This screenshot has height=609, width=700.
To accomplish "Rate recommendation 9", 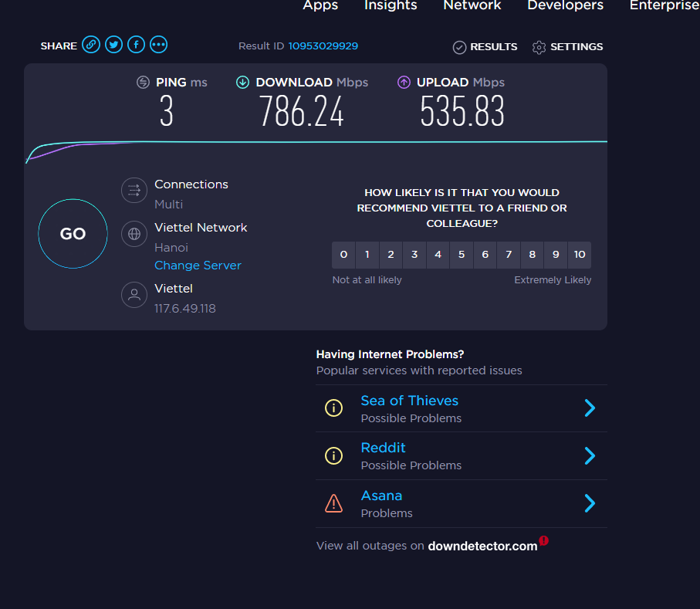I will tap(556, 255).
